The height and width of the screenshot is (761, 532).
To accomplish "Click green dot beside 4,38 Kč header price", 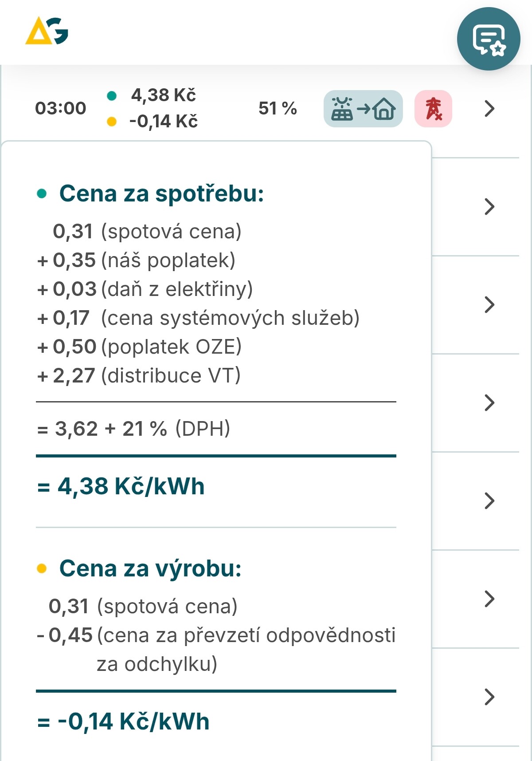I will 112,95.
